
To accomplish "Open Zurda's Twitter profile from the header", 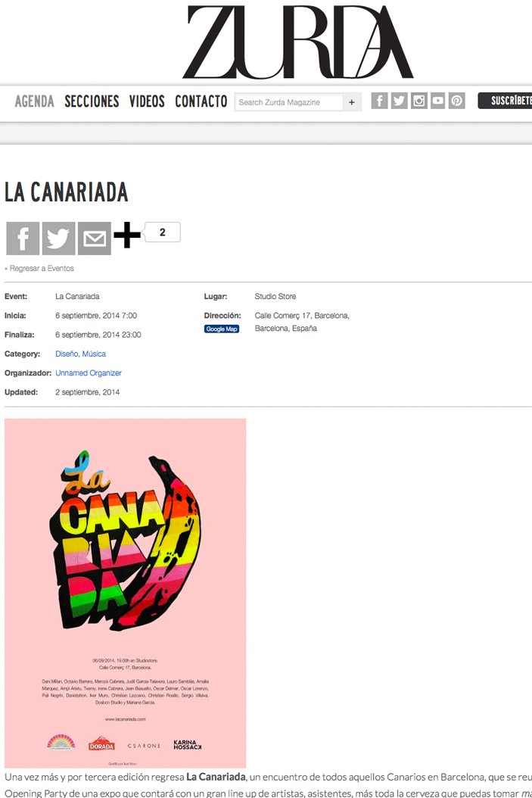I will click(x=400, y=101).
